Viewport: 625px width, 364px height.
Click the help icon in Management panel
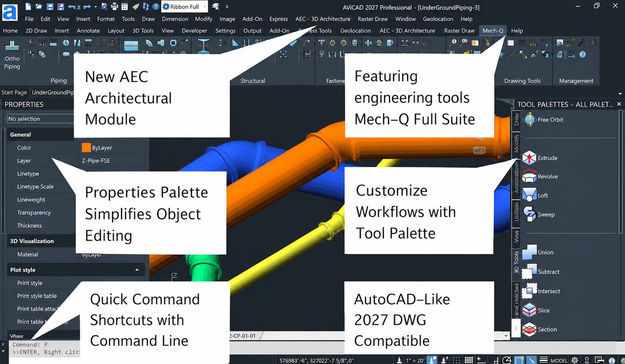point(582,55)
